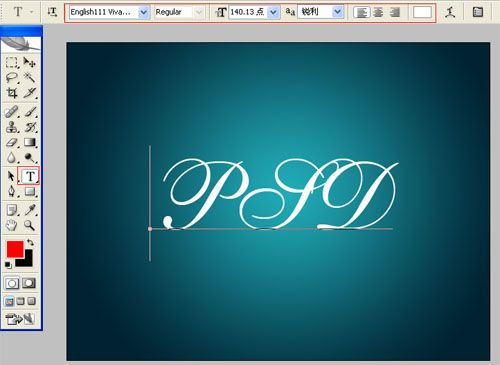Open the 锐利 anti-aliasing dropdown
This screenshot has height=365, width=500.
coord(338,12)
